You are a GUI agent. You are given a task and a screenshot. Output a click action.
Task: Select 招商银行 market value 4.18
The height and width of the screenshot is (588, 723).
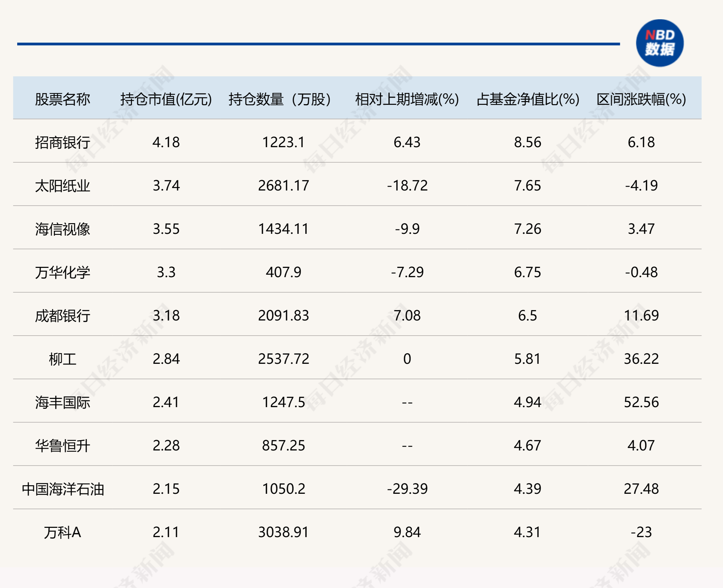pyautogui.click(x=166, y=142)
